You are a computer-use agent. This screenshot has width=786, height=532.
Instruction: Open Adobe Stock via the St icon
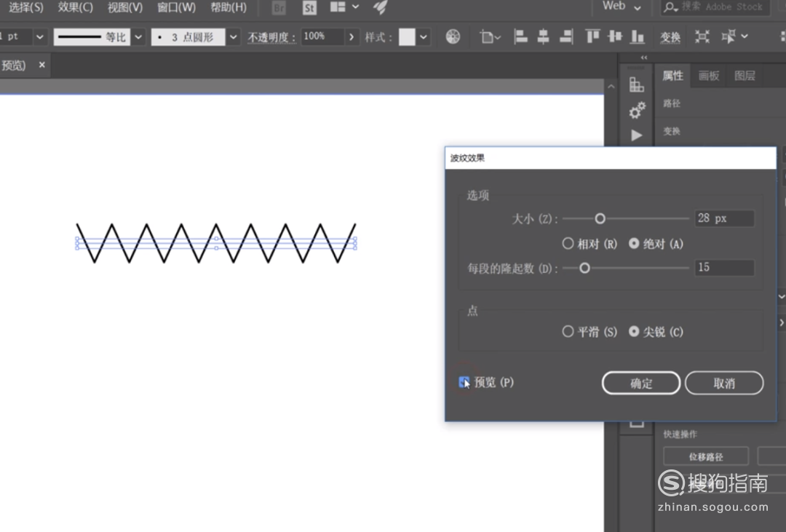coord(310,7)
